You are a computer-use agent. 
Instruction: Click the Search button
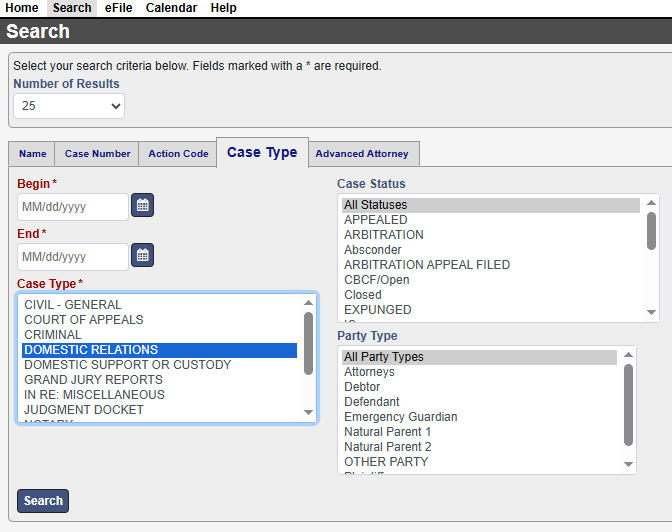click(43, 501)
